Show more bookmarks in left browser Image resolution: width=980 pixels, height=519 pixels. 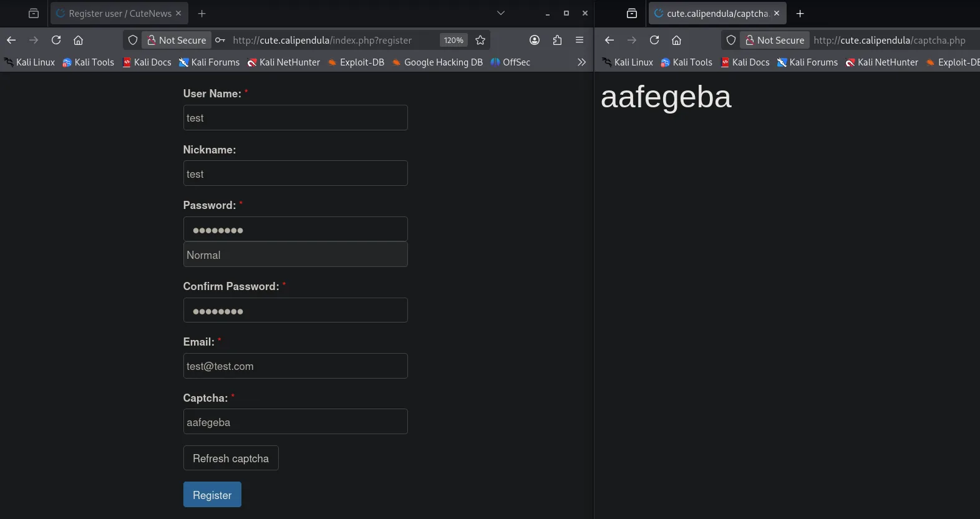point(581,62)
